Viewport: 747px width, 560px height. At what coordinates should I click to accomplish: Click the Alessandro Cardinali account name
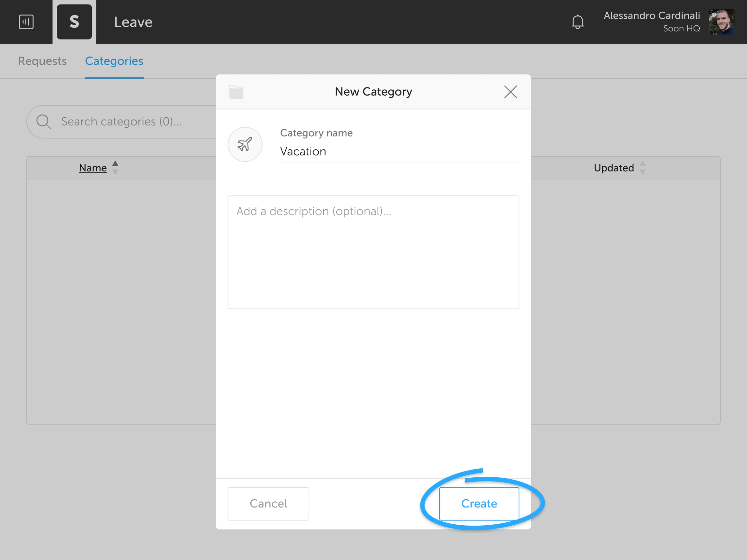(651, 16)
